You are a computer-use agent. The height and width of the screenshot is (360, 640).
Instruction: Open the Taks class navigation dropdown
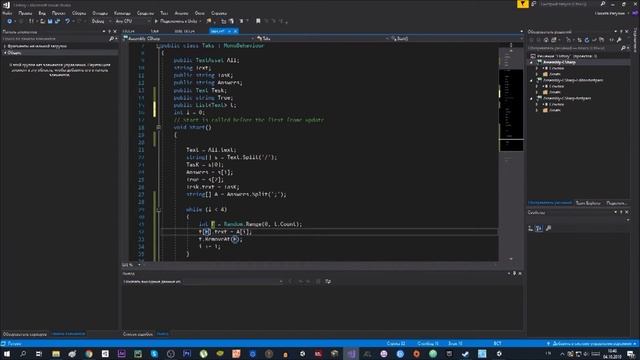(x=322, y=38)
